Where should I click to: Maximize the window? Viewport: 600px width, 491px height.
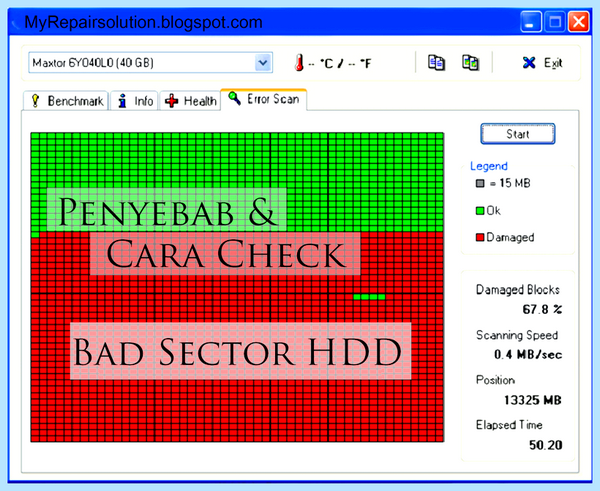pos(554,22)
